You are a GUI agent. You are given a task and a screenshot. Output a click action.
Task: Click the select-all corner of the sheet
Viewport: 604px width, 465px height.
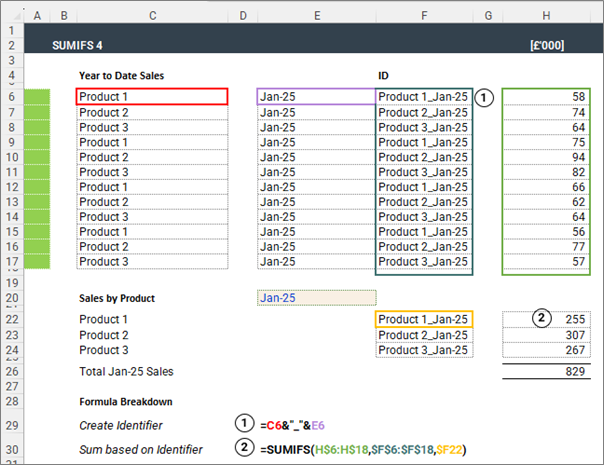point(9,16)
